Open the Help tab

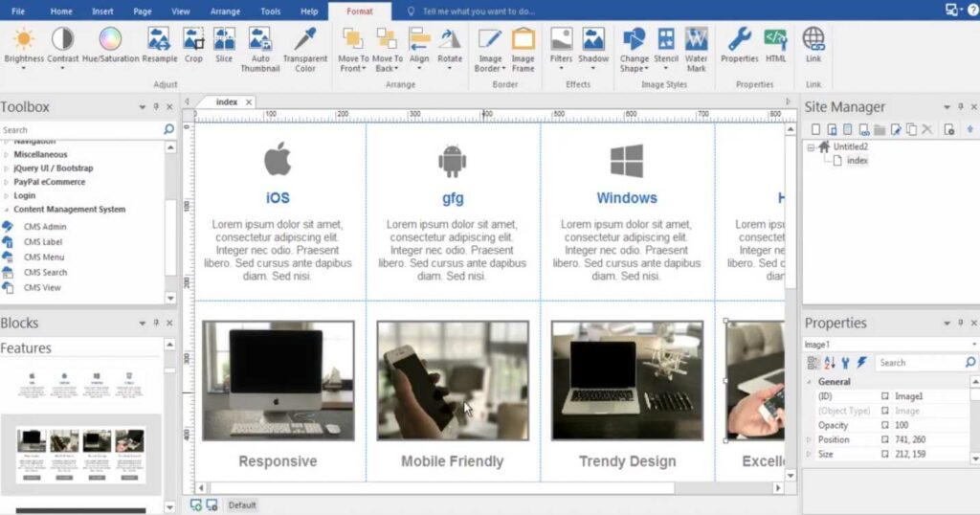point(309,11)
